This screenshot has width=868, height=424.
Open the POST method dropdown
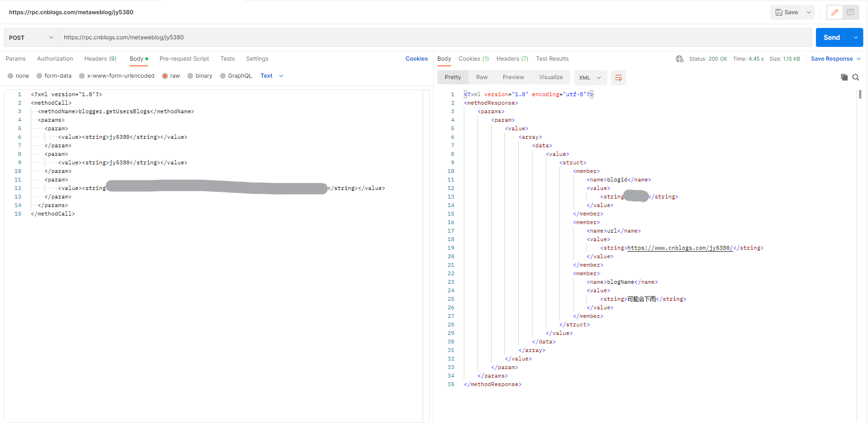coord(31,37)
